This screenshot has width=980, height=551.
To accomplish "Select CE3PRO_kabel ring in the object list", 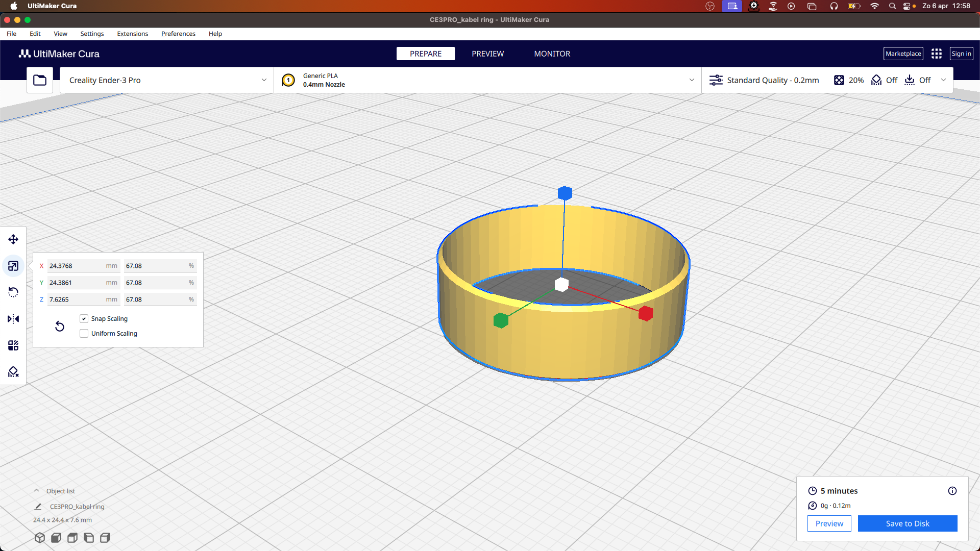I will coord(77,507).
